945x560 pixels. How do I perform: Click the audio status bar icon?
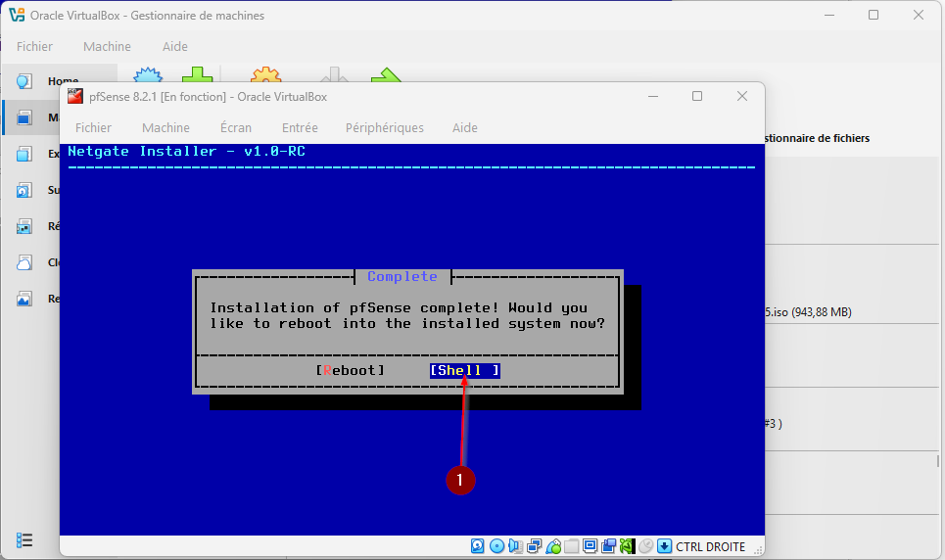point(515,546)
